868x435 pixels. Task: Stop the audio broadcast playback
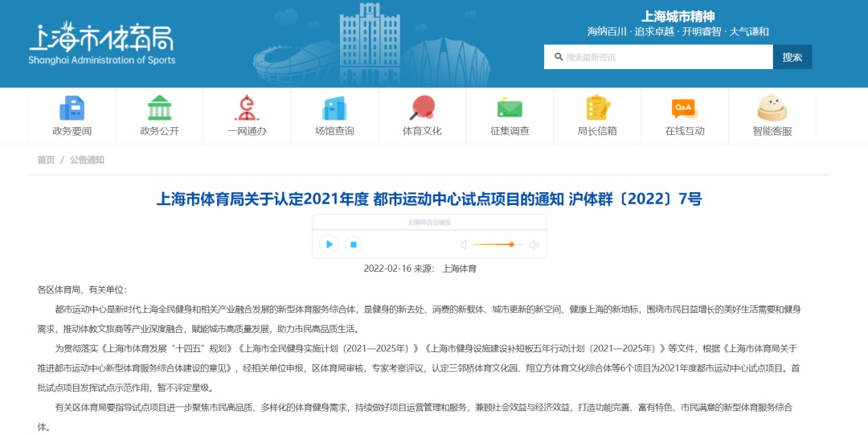coord(353,244)
